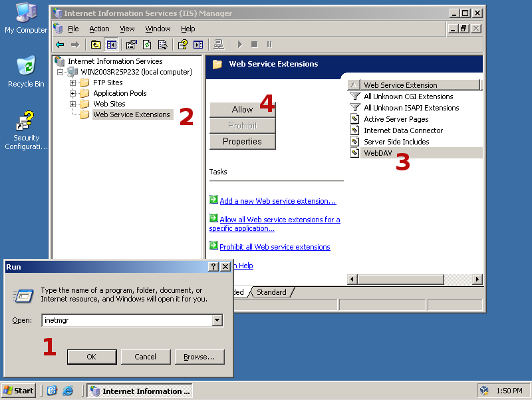The width and height of the screenshot is (532, 400).
Task: Click the Forward arrow in IIS toolbar
Action: click(75, 45)
